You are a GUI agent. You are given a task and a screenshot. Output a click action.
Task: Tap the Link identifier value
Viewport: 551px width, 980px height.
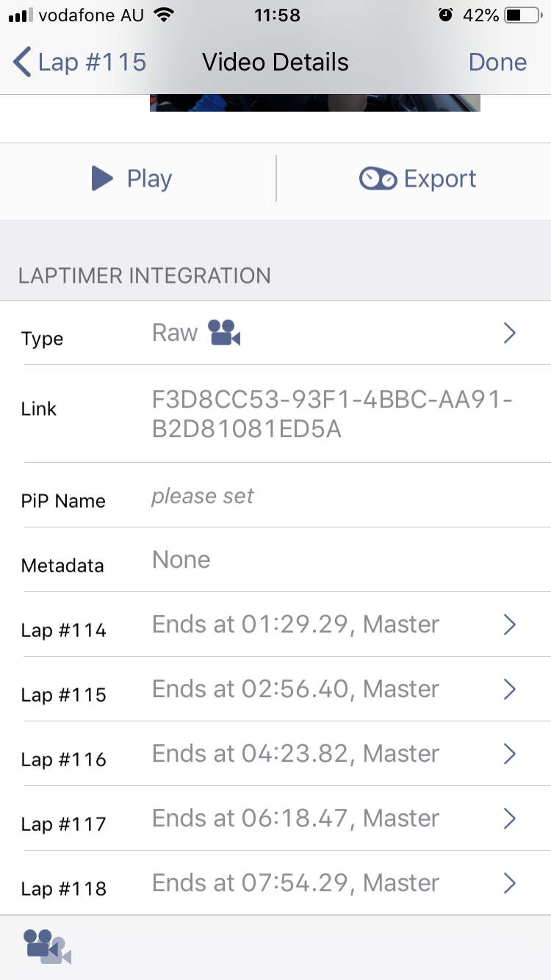click(x=331, y=414)
